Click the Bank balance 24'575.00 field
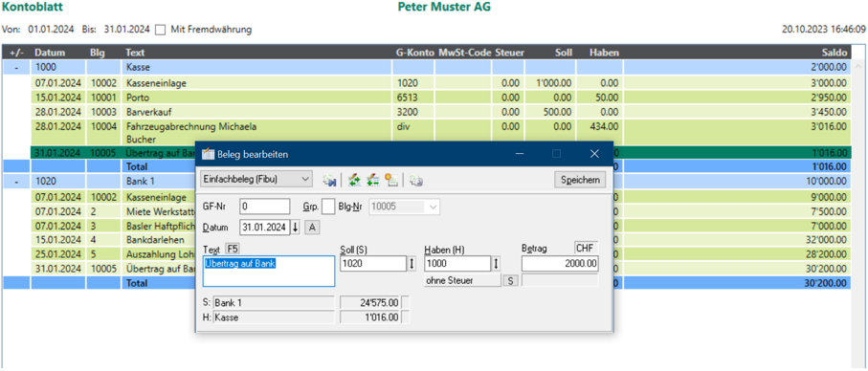Viewport: 868px width, 371px height. coord(370,302)
